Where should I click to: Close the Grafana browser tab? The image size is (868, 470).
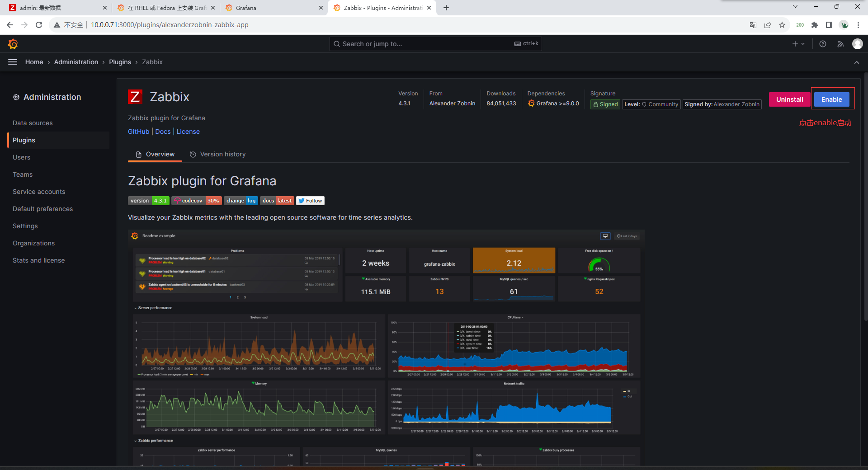321,8
